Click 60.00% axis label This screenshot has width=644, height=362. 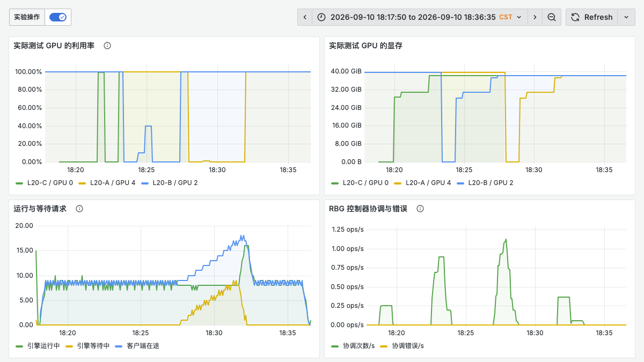(x=30, y=108)
